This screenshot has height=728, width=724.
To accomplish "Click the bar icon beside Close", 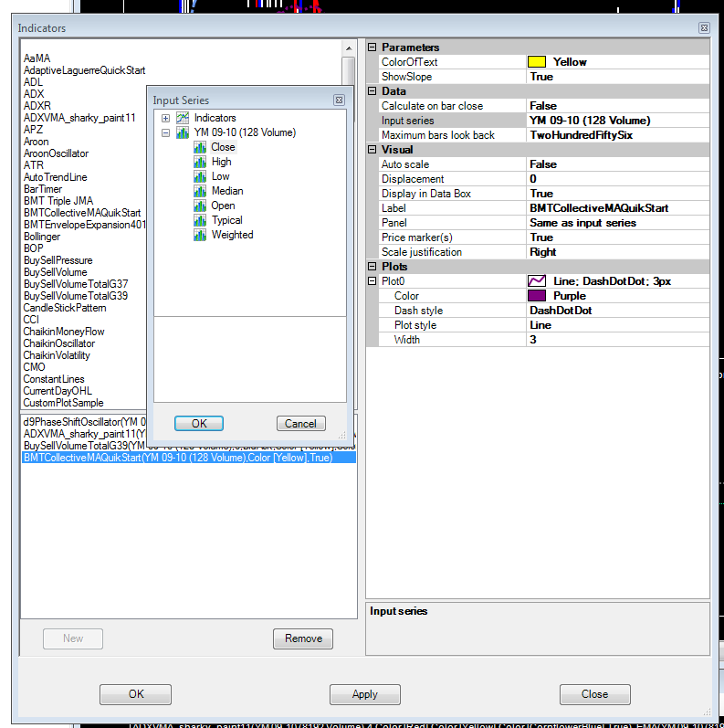I will pos(200,147).
